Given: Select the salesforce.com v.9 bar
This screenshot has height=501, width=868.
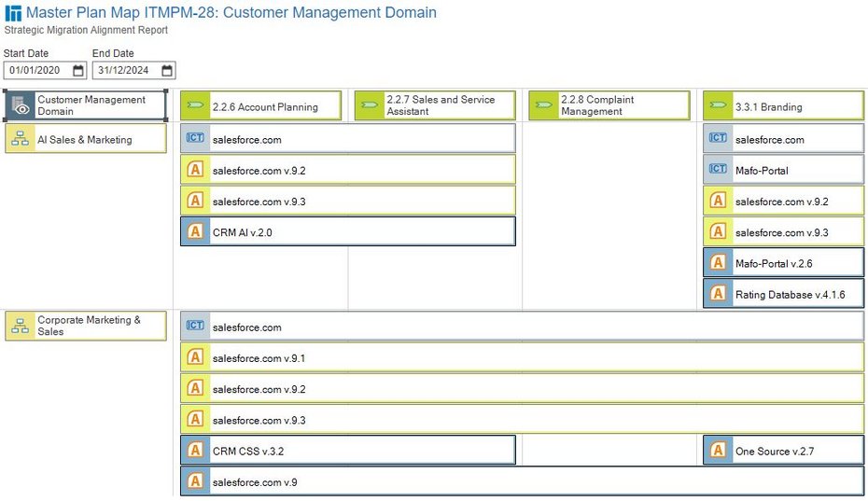Looking at the screenshot, I should [522, 481].
